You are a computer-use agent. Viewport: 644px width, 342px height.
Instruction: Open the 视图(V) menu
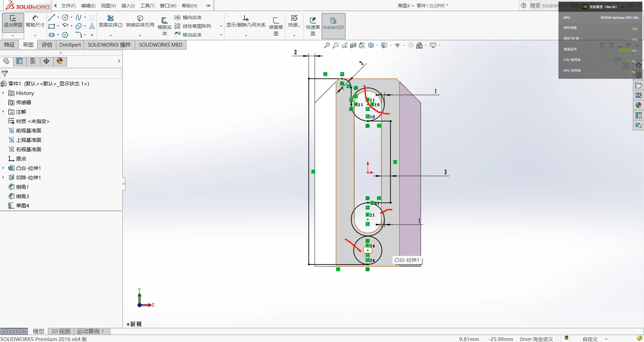(108, 6)
